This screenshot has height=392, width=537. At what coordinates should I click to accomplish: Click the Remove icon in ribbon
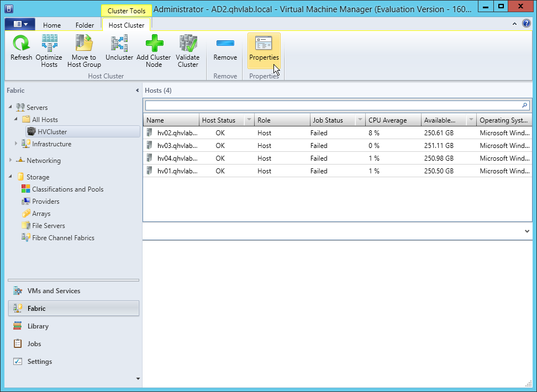225,44
